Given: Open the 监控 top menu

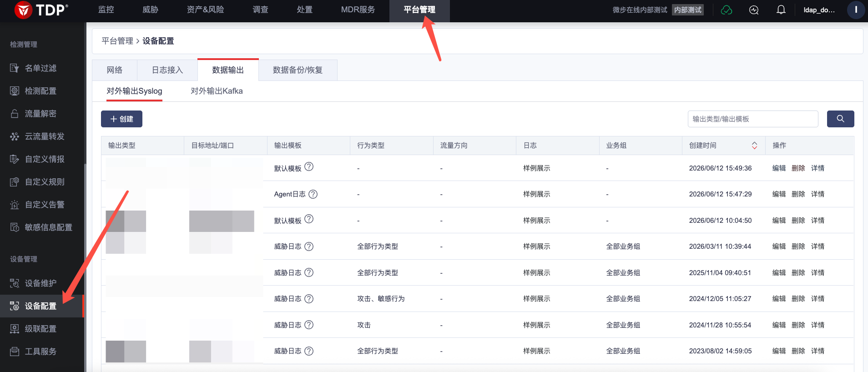Looking at the screenshot, I should pos(106,10).
